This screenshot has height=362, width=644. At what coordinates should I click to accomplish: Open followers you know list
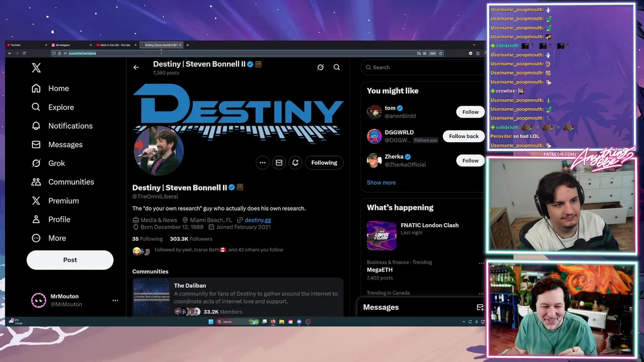218,250
